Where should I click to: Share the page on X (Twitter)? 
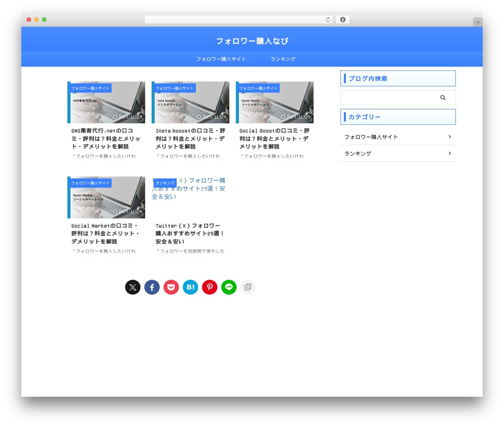(x=133, y=287)
